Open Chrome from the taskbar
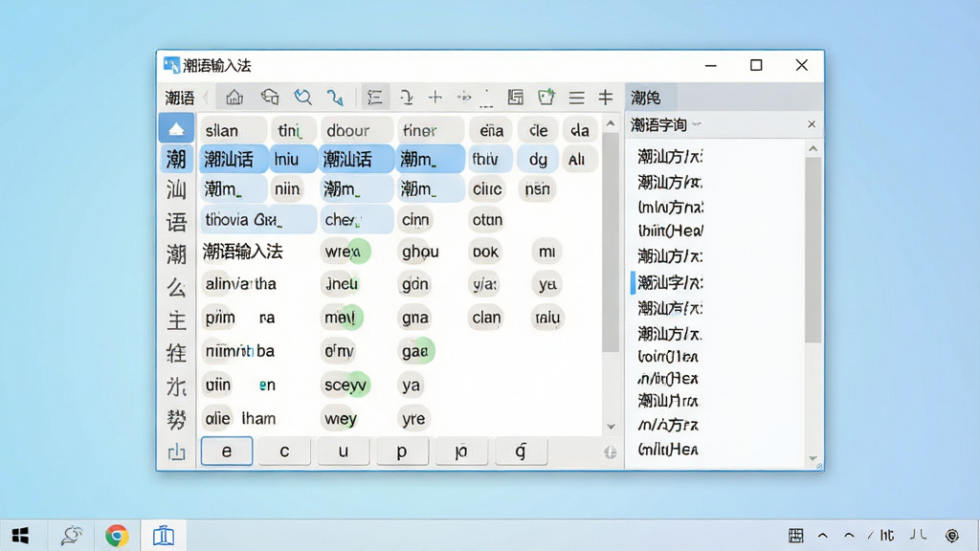Viewport: 980px width, 551px height. [117, 536]
